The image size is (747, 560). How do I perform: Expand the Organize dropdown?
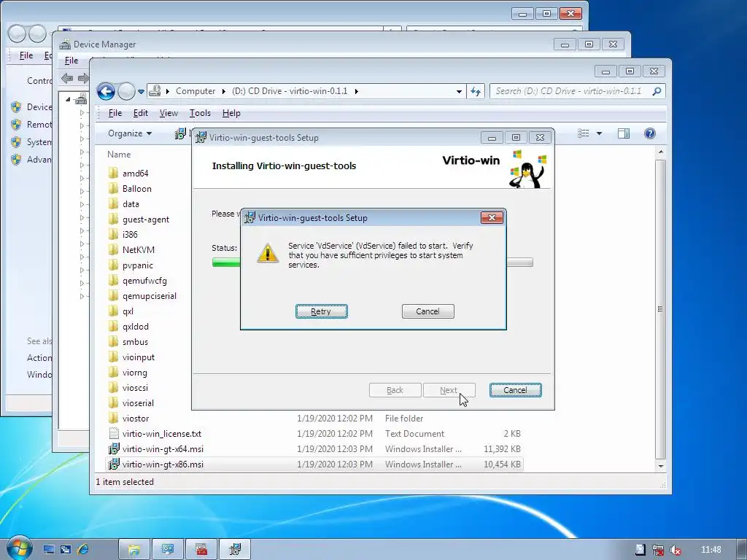coord(130,133)
